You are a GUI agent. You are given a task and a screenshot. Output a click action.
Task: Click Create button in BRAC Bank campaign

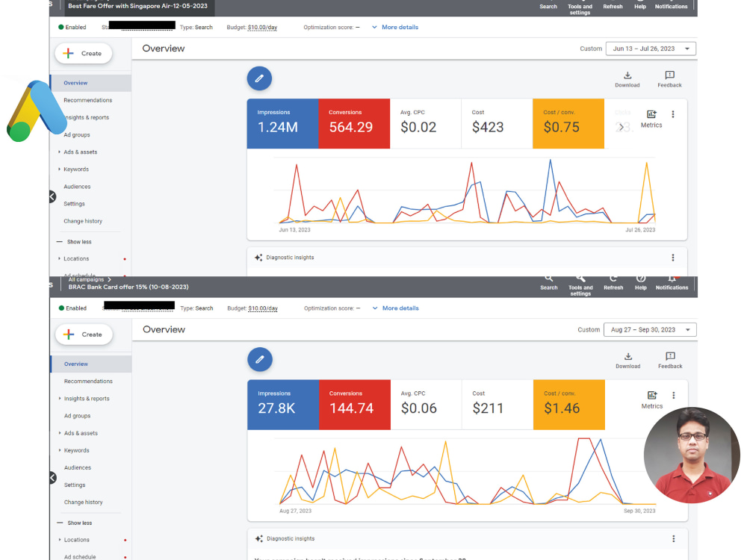click(84, 335)
